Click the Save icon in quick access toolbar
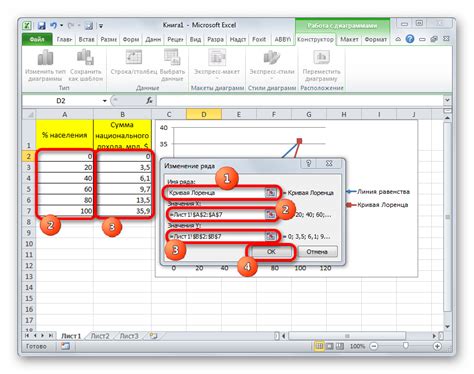The height and width of the screenshot is (374, 474). (42, 25)
